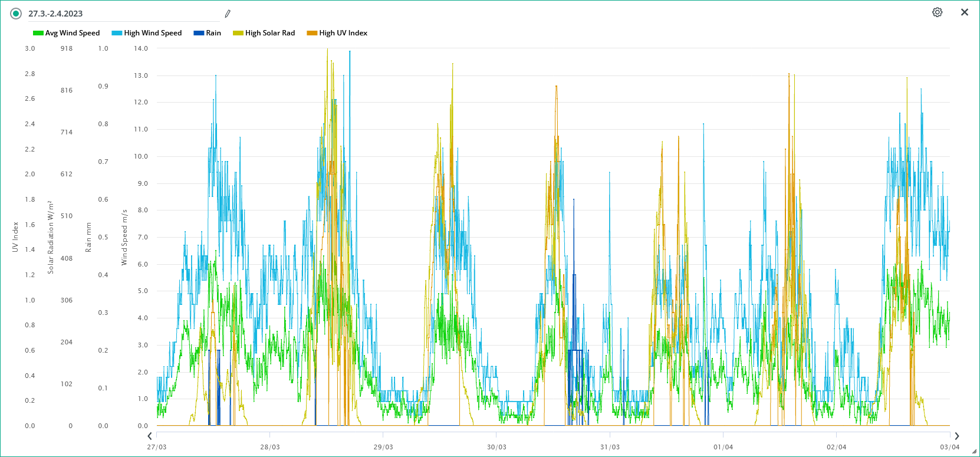Screen dimensions: 980x457
Task: Navigate to next time period arrow
Action: 956,436
